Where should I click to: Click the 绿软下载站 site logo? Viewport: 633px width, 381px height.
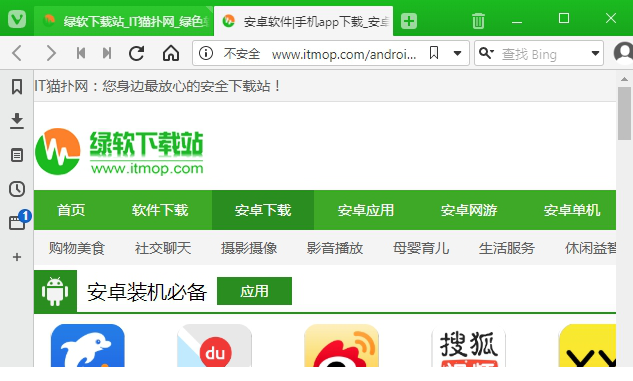pos(119,152)
